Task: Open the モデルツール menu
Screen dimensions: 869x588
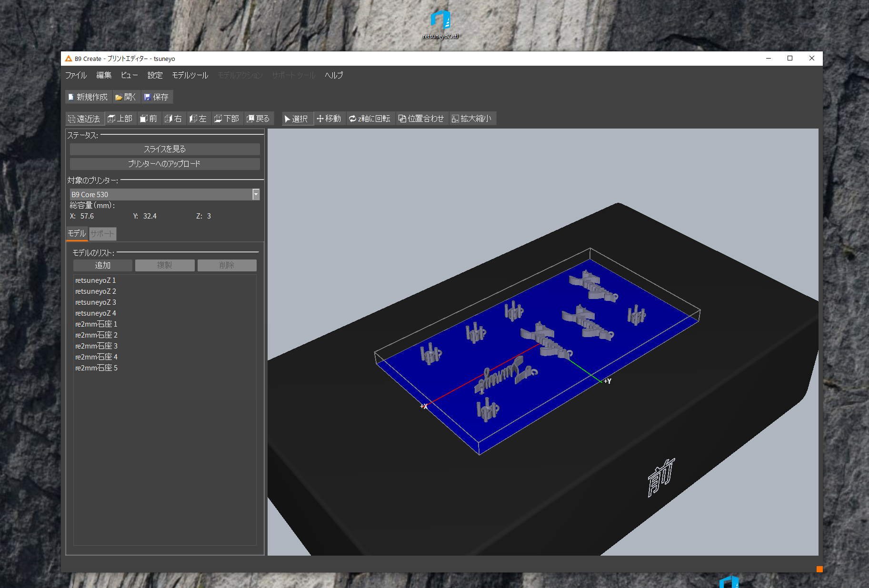Action: (190, 75)
